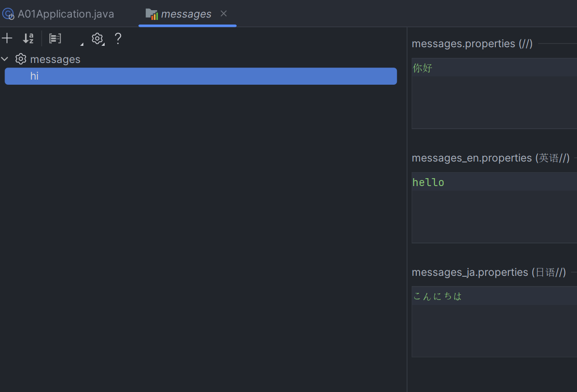Click the italic messages tab label
577x392 pixels.
point(186,14)
